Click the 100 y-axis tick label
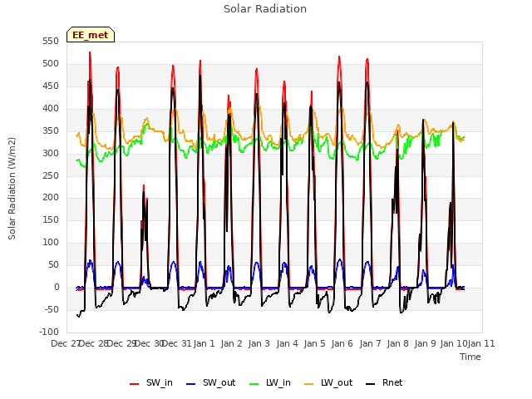The image size is (532, 399). [51, 242]
